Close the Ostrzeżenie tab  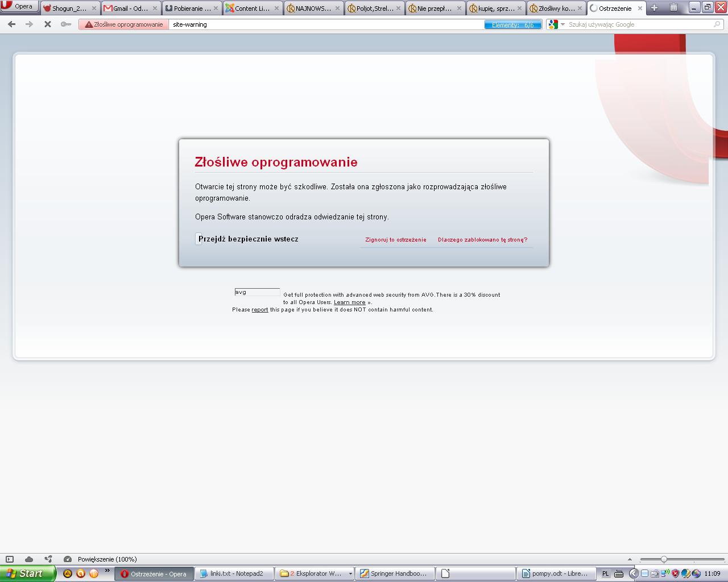tap(640, 9)
